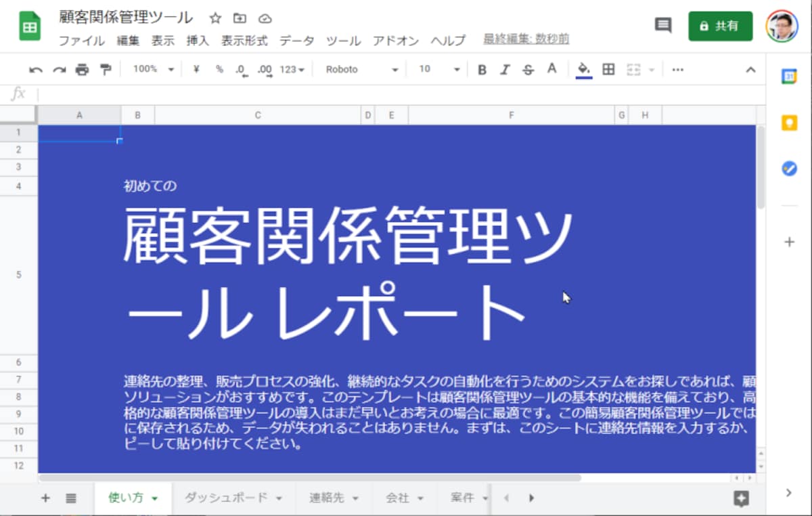This screenshot has width=812, height=516.
Task: Open 使い方 tab dropdown arrow
Action: pos(154,498)
